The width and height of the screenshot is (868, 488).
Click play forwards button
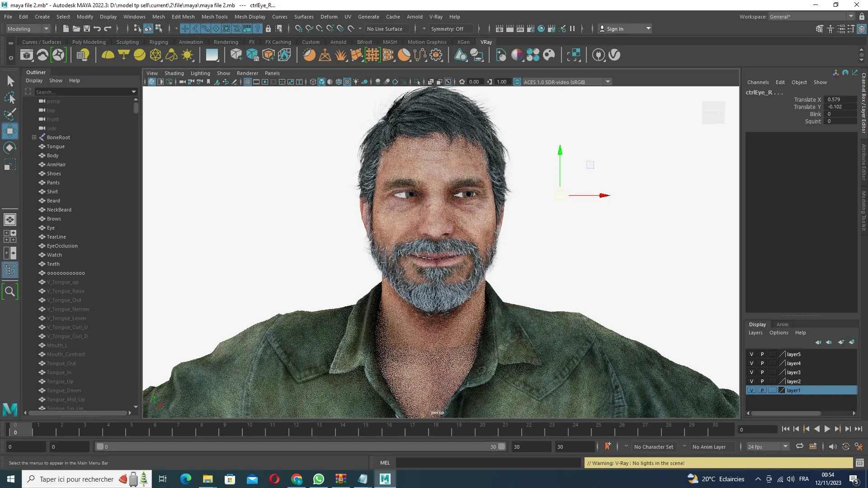coord(827,429)
